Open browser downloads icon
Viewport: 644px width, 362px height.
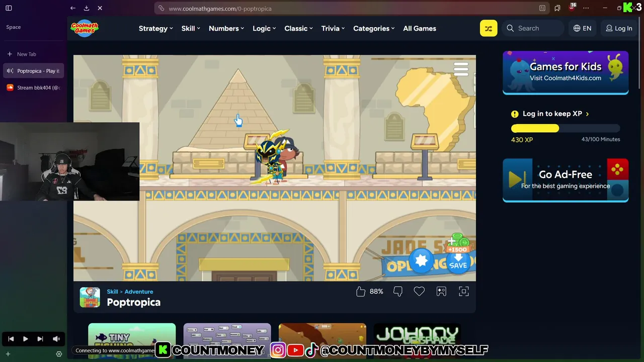[87, 8]
